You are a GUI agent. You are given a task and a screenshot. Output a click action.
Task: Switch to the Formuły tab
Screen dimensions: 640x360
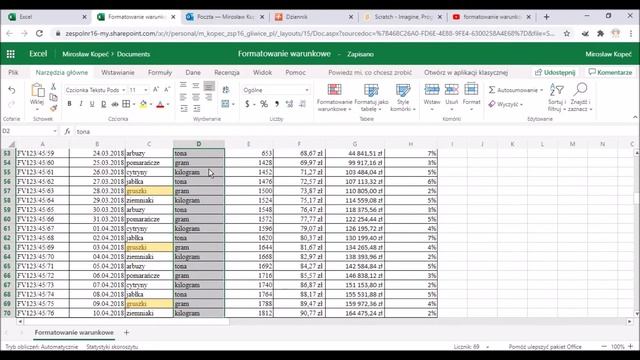tap(160, 72)
